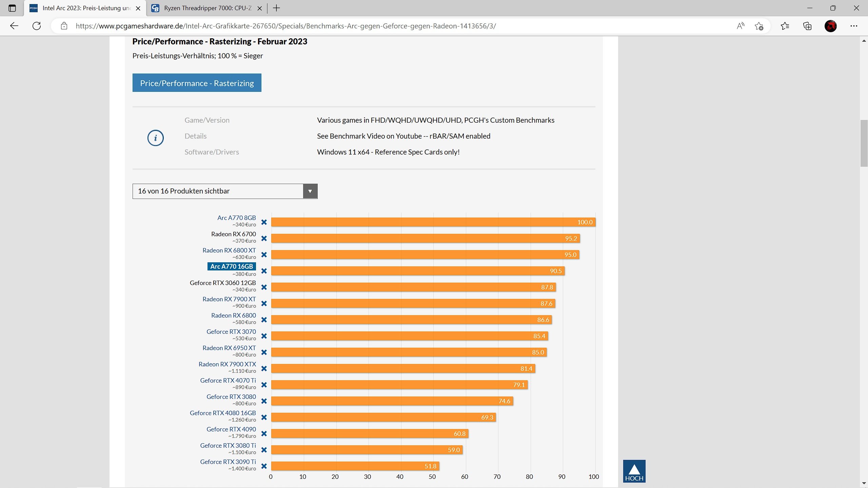Viewport: 868px width, 488px height.
Task: Switch to Ryzen Threadripper 7000 tab
Action: [x=207, y=8]
